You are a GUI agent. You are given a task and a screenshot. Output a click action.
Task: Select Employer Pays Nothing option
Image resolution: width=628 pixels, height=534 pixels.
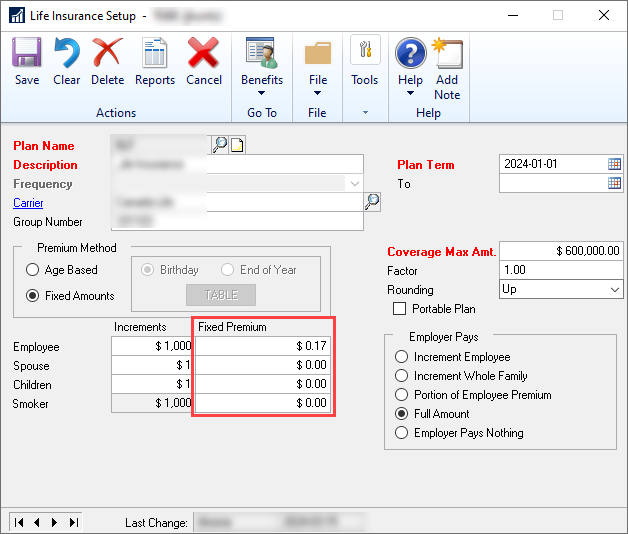[x=403, y=433]
